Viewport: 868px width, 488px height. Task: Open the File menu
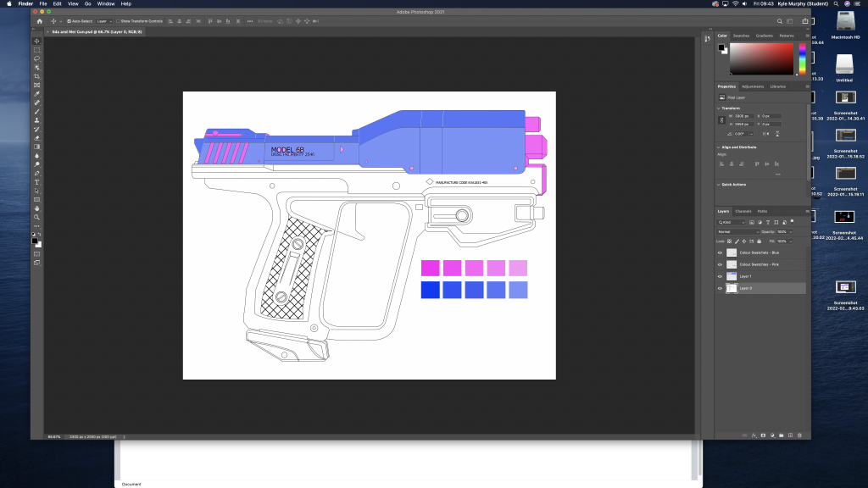pyautogui.click(x=43, y=4)
